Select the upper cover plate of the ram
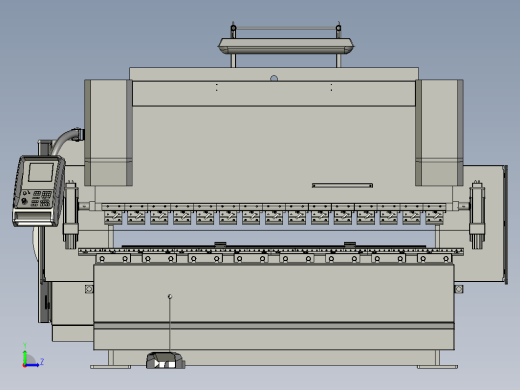Image resolution: width=520 pixels, height=390 pixels. pyautogui.click(x=274, y=93)
